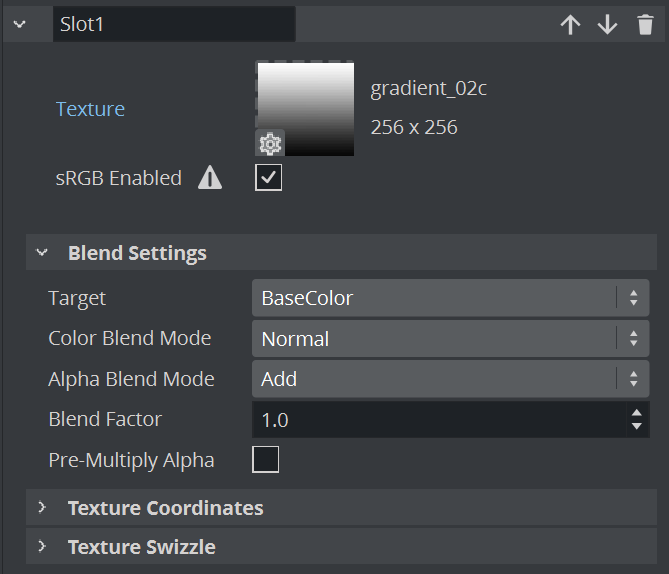Click the sRGB warning triangle icon
669x574 pixels.
coord(210,178)
